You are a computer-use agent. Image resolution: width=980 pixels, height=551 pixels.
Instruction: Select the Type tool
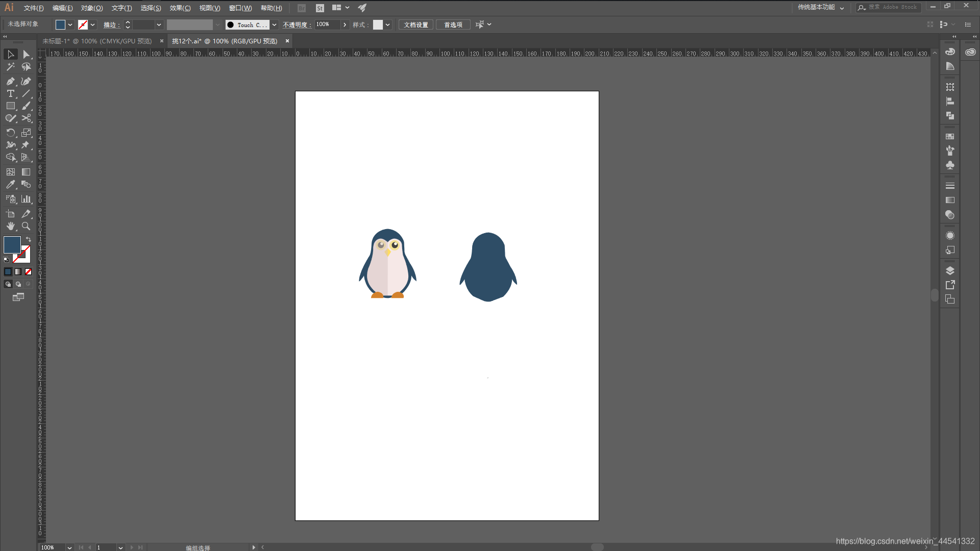[11, 93]
